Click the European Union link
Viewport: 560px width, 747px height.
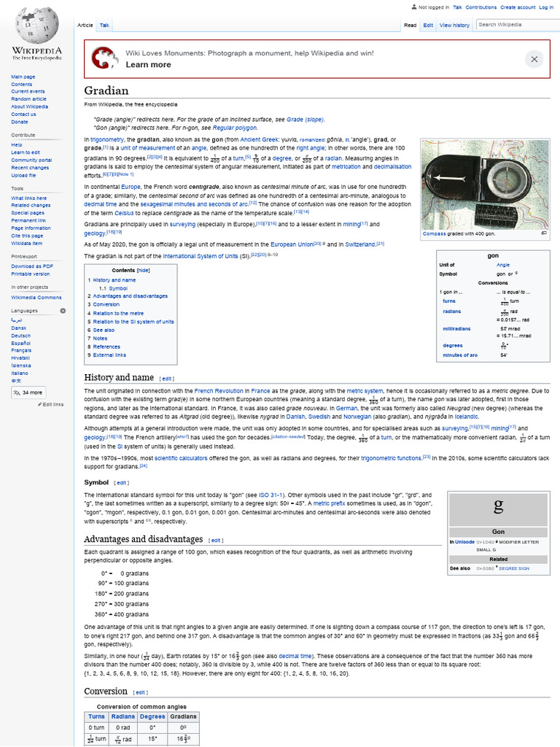point(292,244)
